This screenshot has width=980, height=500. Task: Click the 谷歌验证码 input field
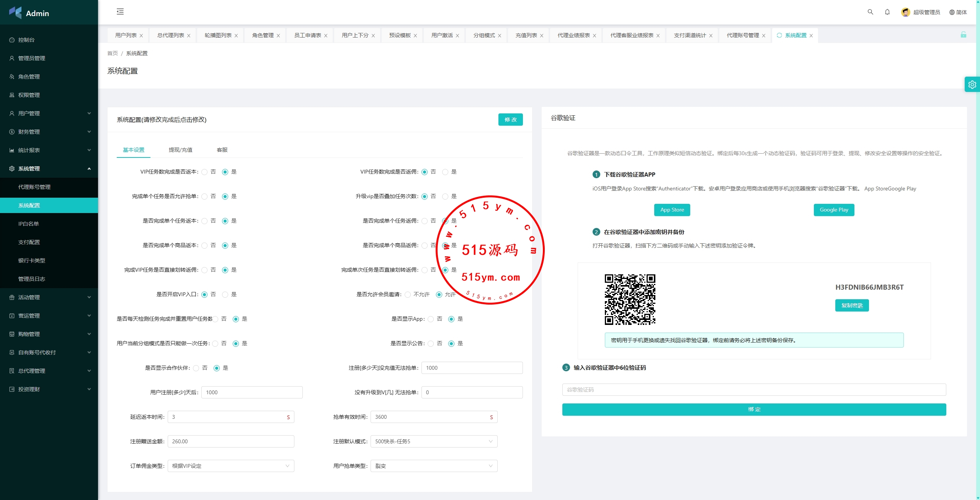(x=754, y=390)
